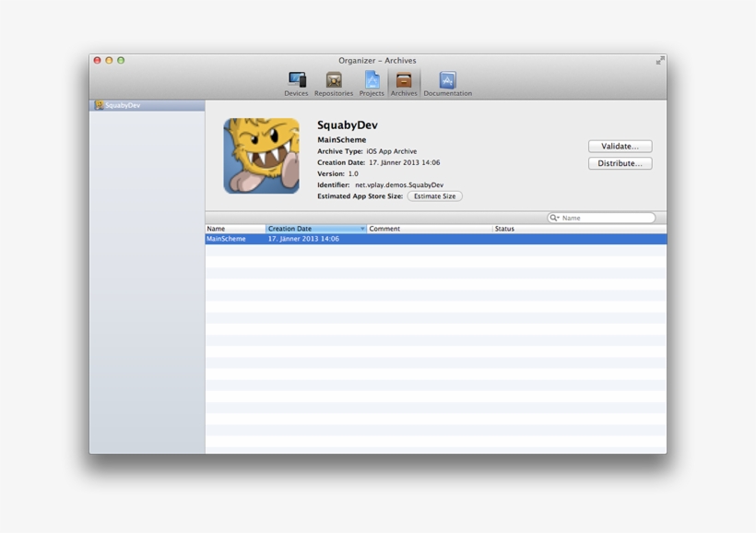The image size is (756, 533).
Task: Click the SquabyDev monster app artwork
Action: point(261,153)
